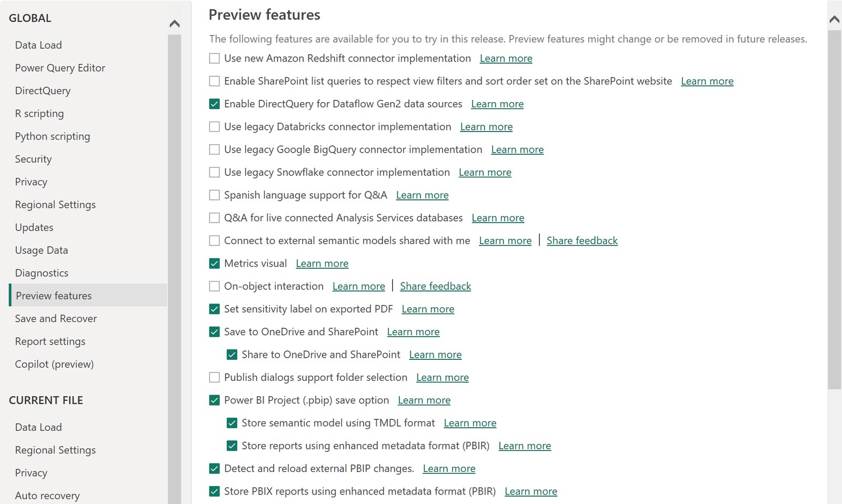Open Global Regional Settings

[55, 205]
